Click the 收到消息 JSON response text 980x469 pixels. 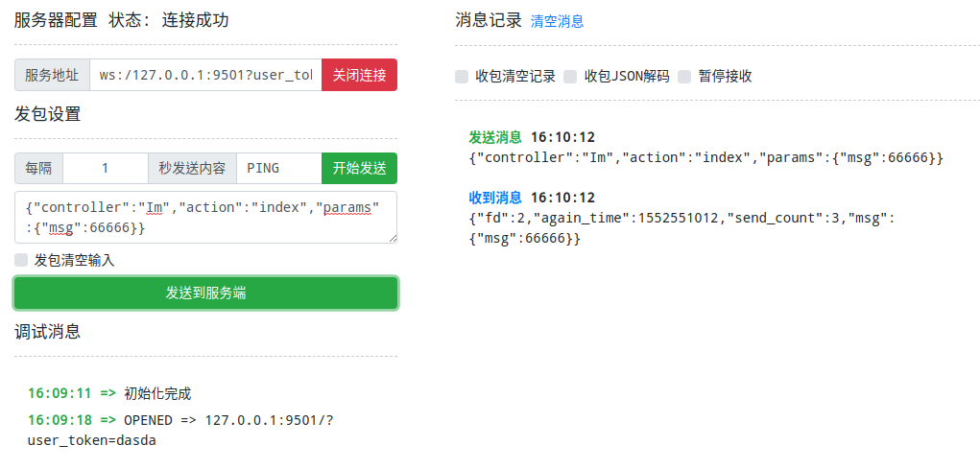[681, 227]
